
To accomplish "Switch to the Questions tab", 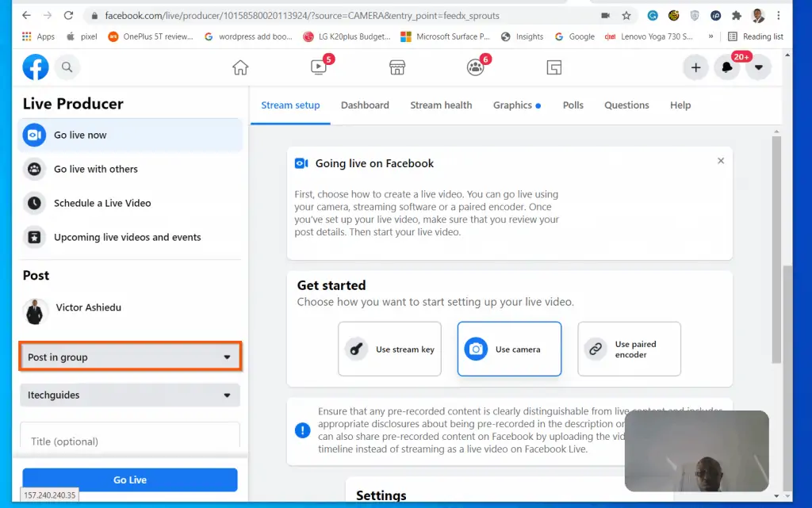I will (626, 105).
